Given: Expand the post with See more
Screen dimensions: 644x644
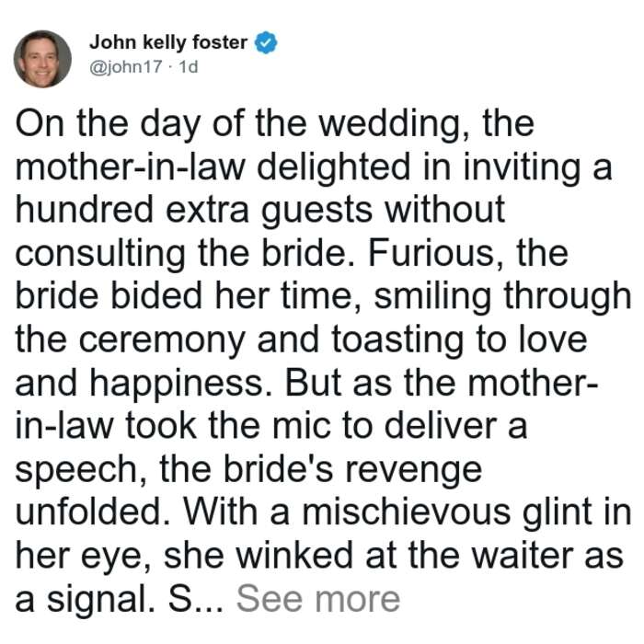Looking at the screenshot, I should 318,599.
